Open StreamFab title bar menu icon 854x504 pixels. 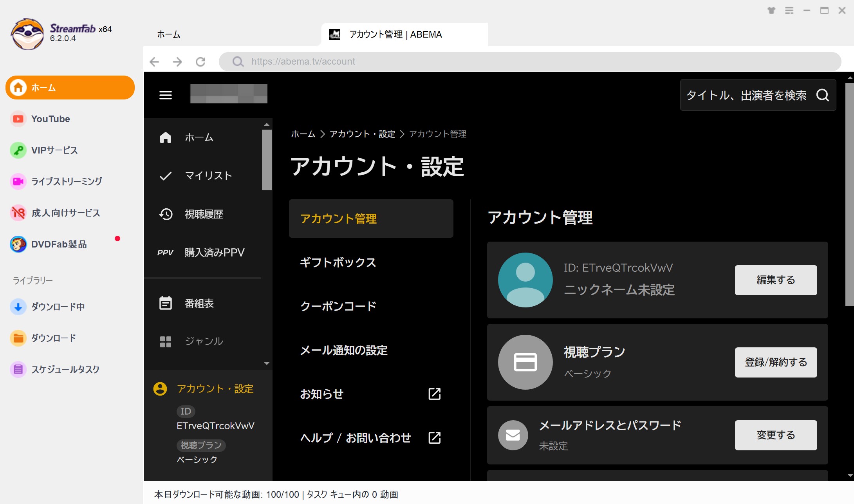[x=789, y=11]
